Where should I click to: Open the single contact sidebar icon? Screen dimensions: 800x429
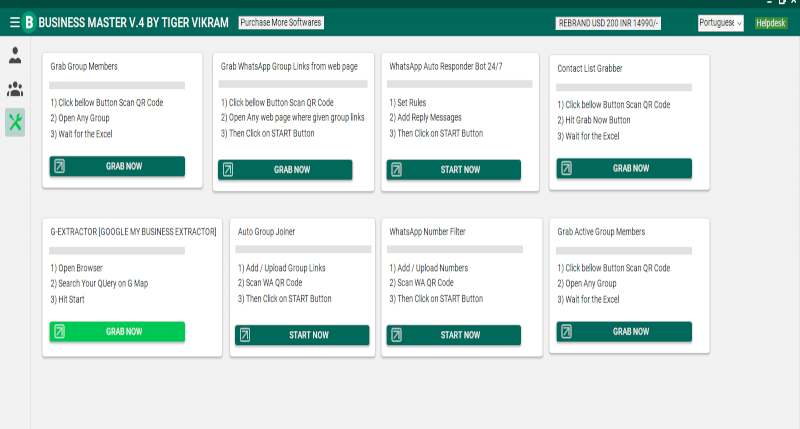tap(15, 56)
